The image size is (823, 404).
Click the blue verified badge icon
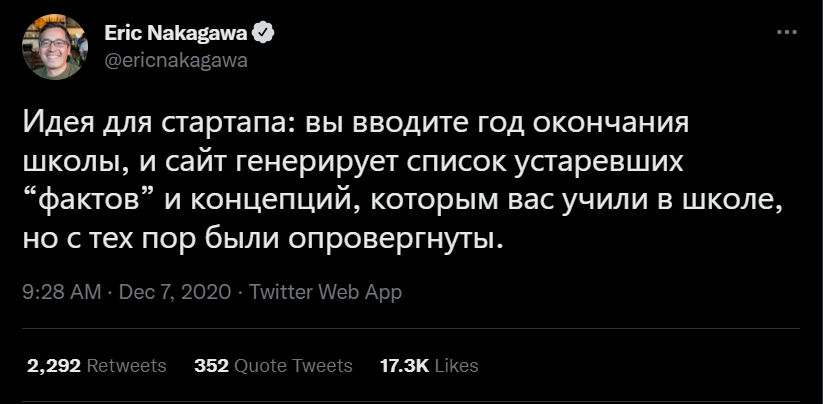[264, 34]
